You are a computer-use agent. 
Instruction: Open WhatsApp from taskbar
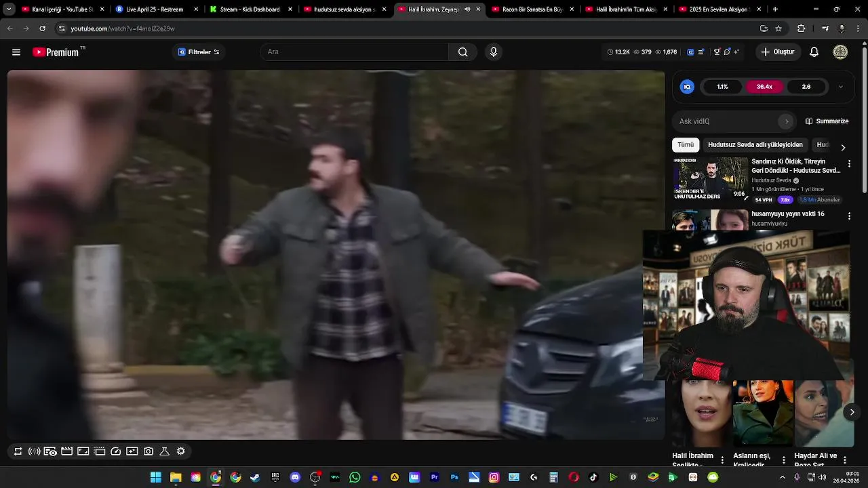click(355, 478)
